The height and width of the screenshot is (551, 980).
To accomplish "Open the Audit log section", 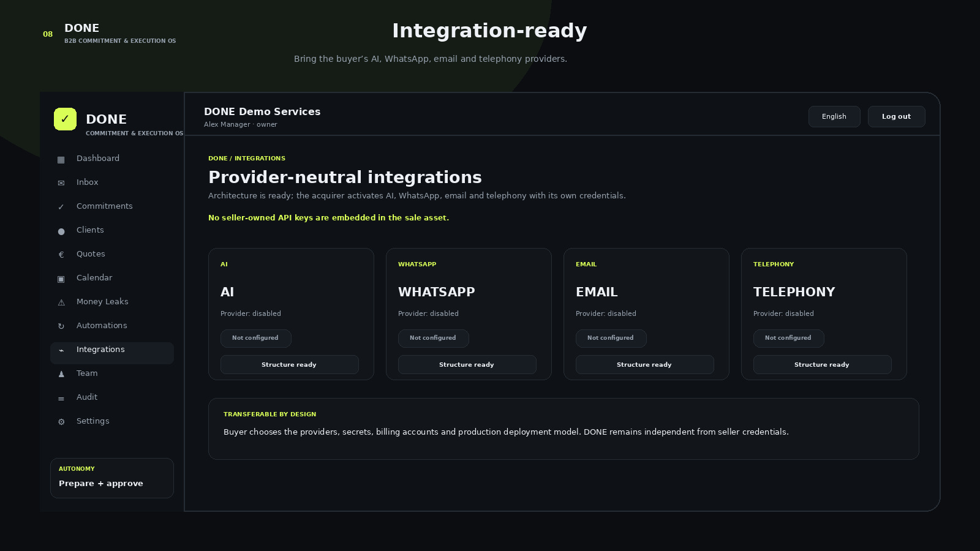I will click(x=112, y=397).
